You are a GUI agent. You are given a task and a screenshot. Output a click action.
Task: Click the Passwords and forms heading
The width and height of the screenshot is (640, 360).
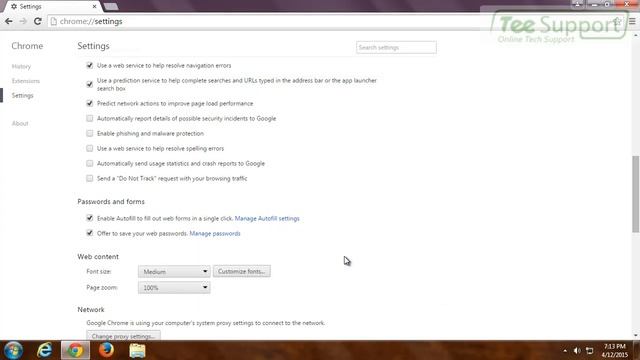click(x=111, y=202)
